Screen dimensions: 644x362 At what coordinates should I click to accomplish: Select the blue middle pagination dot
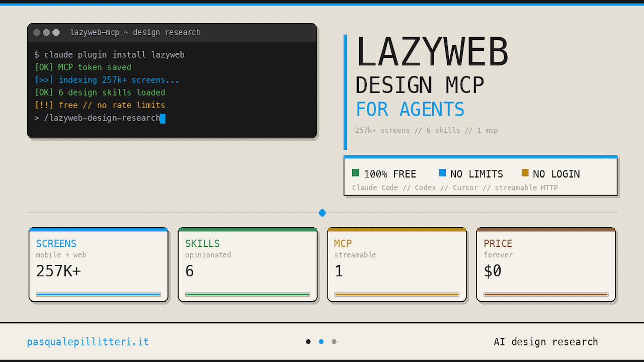click(321, 342)
